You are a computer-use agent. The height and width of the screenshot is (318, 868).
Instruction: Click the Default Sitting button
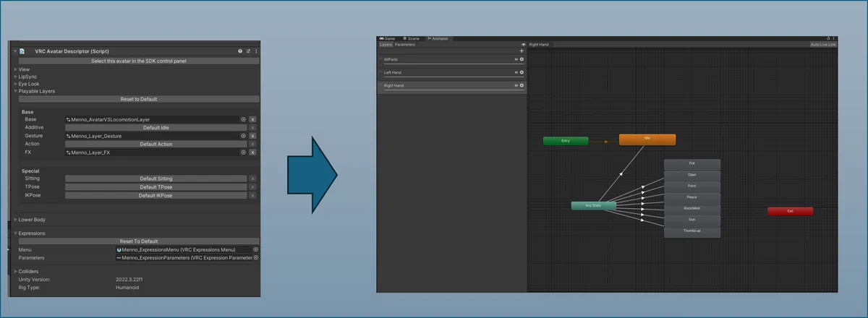[x=156, y=179]
